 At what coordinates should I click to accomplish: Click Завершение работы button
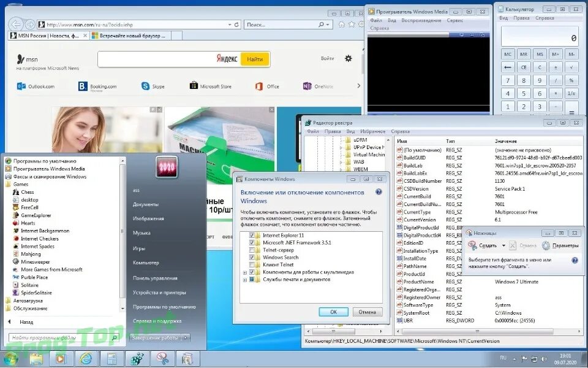[155, 337]
